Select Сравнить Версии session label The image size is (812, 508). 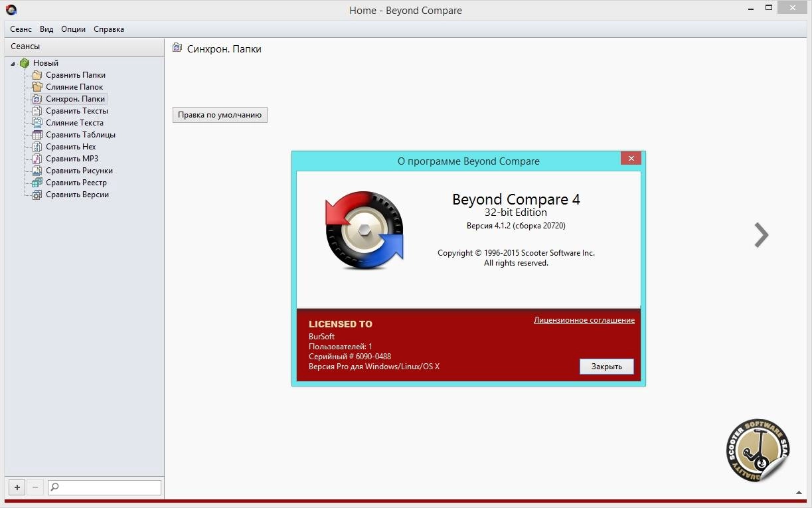click(77, 195)
